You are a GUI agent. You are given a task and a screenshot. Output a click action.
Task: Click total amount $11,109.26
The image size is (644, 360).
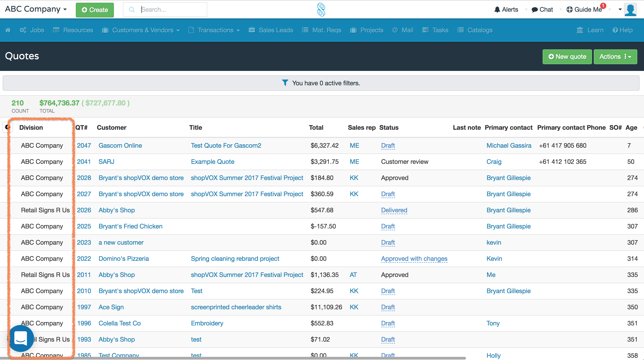(x=326, y=307)
